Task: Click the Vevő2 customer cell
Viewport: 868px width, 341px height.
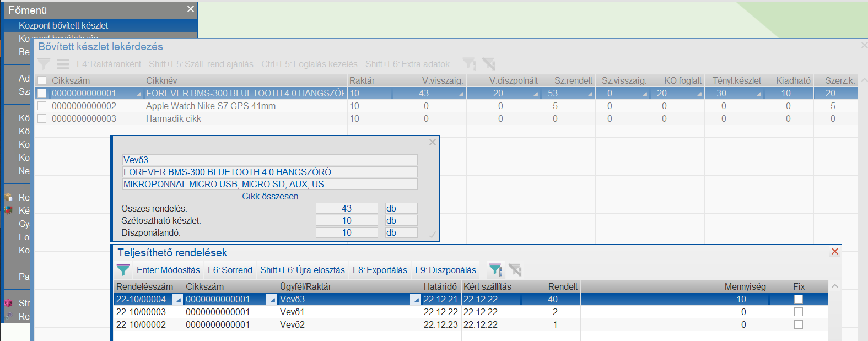Action: click(x=349, y=324)
